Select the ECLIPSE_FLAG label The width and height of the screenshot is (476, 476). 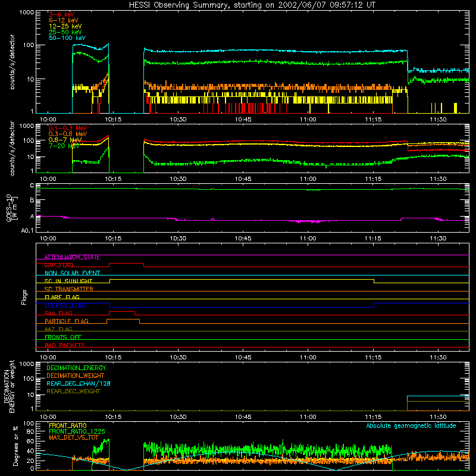pos(65,305)
